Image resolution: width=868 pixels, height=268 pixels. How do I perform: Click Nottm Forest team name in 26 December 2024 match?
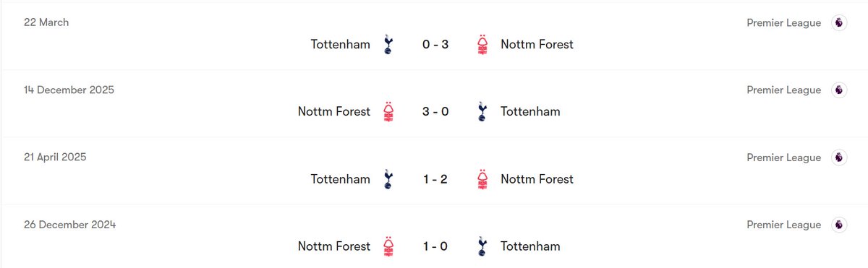(x=334, y=246)
